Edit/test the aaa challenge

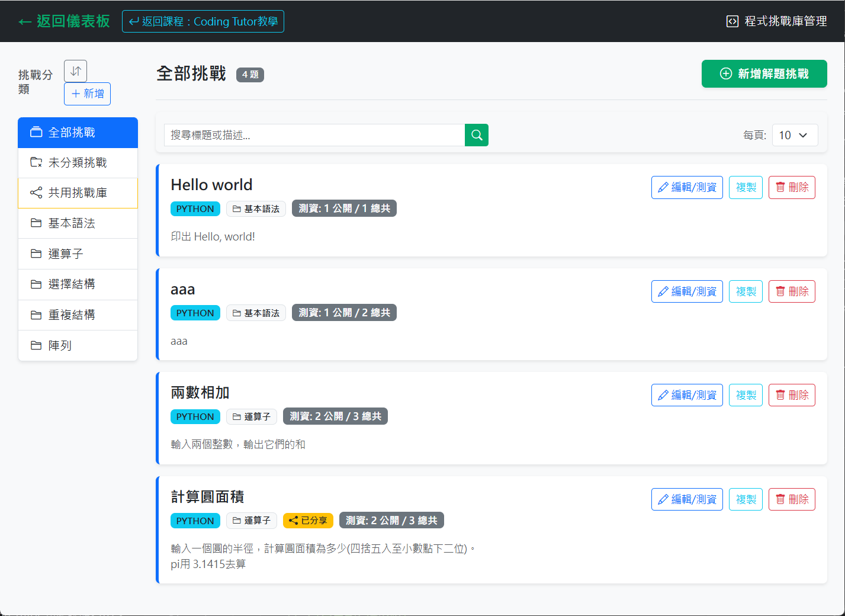(687, 291)
